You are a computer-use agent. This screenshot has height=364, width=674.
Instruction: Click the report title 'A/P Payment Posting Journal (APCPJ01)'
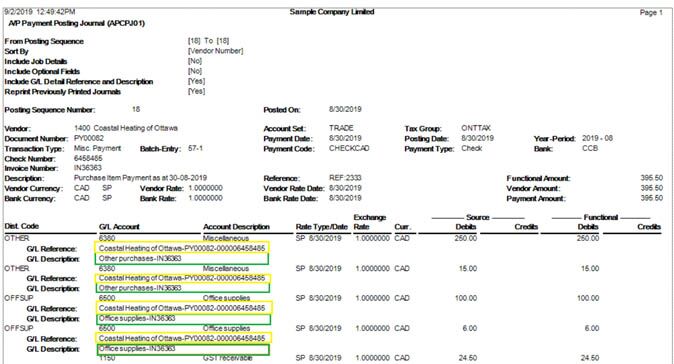77,23
